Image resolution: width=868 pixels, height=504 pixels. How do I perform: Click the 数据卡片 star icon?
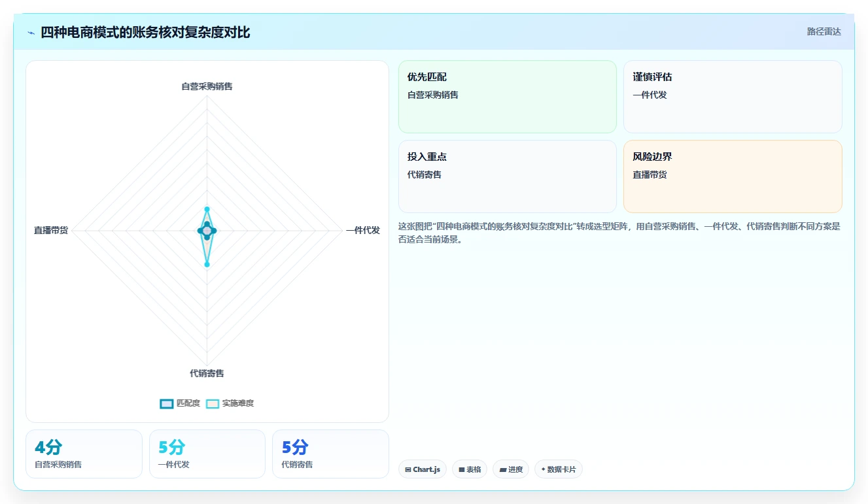point(543,469)
